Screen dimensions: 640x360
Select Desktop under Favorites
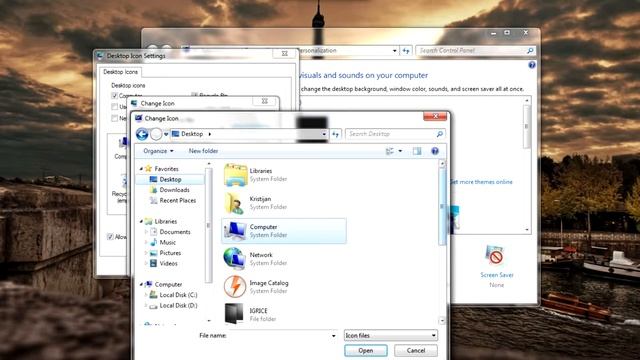point(170,179)
